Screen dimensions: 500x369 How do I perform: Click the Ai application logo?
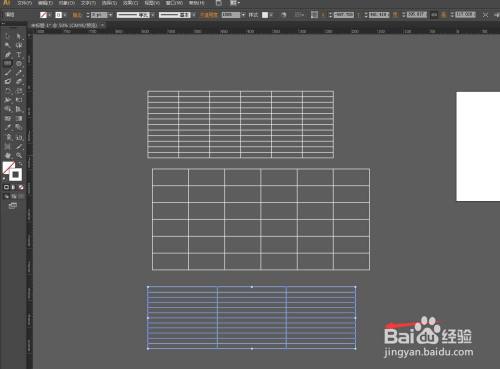coord(6,3)
